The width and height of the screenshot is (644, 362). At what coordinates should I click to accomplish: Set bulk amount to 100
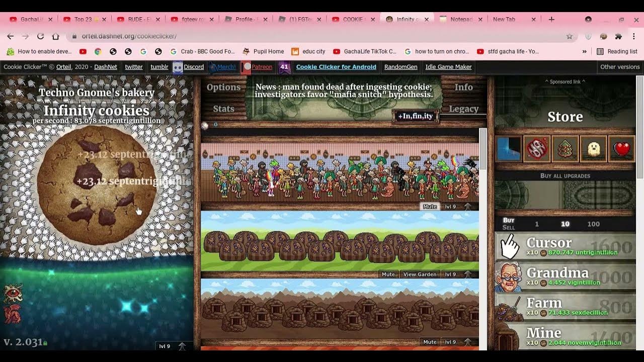[594, 224]
